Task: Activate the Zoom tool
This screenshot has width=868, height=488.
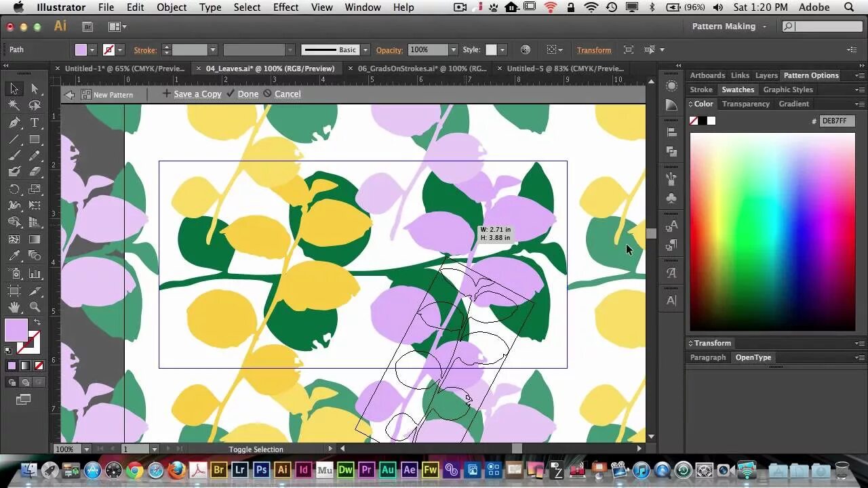Action: [x=35, y=307]
